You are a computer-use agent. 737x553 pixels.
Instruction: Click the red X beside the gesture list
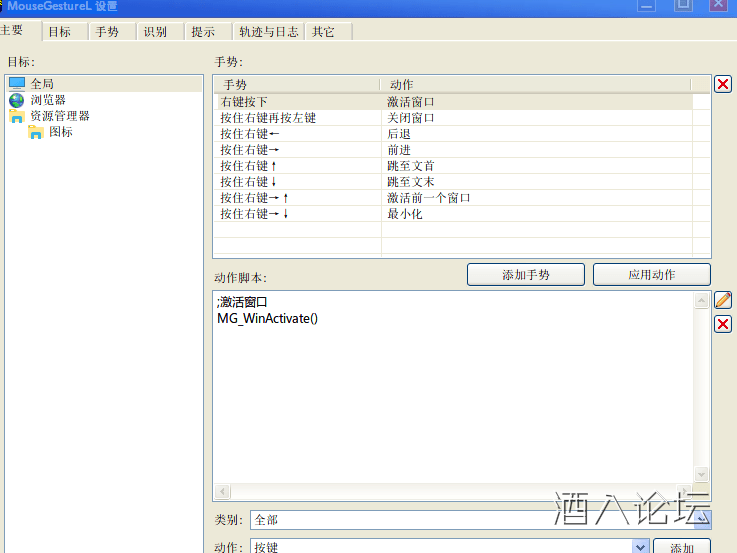(723, 84)
